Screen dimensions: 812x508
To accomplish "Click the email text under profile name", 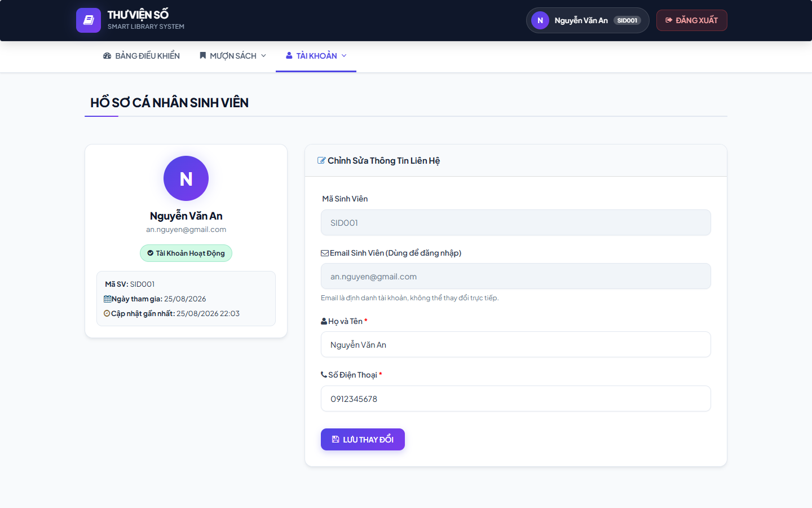I will coord(186,230).
